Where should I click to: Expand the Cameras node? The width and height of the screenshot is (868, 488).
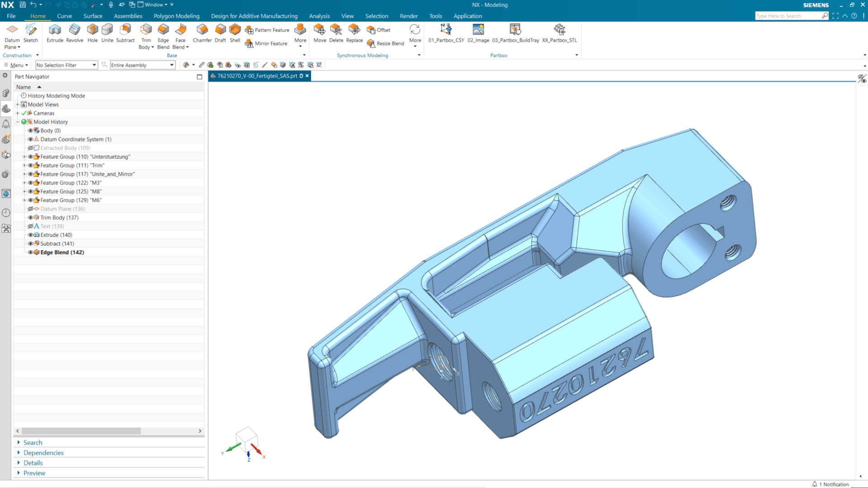[18, 113]
